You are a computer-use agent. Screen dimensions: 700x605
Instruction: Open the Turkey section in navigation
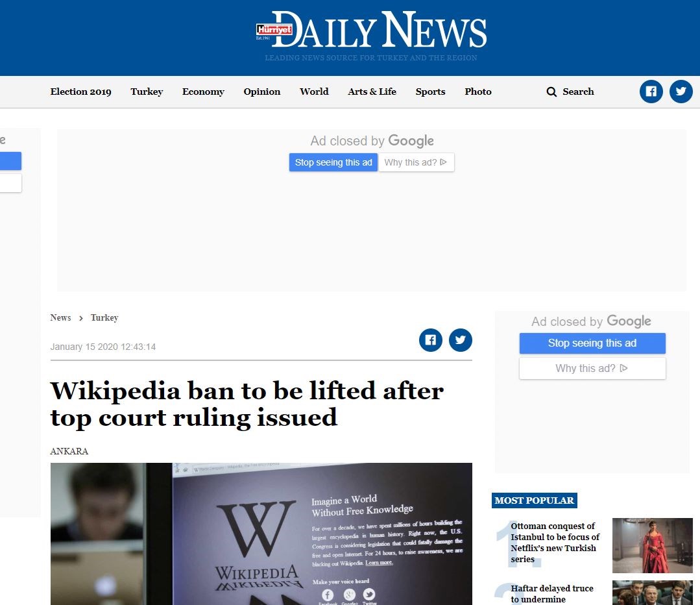[x=147, y=92]
